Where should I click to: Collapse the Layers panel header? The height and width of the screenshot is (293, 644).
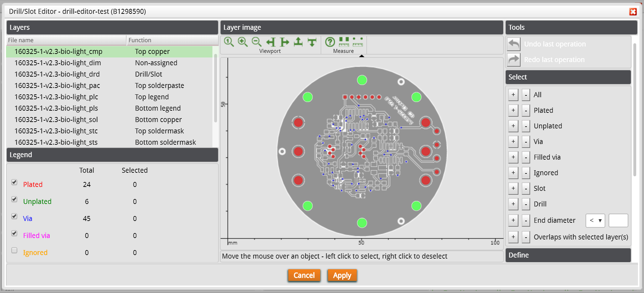(x=112, y=27)
